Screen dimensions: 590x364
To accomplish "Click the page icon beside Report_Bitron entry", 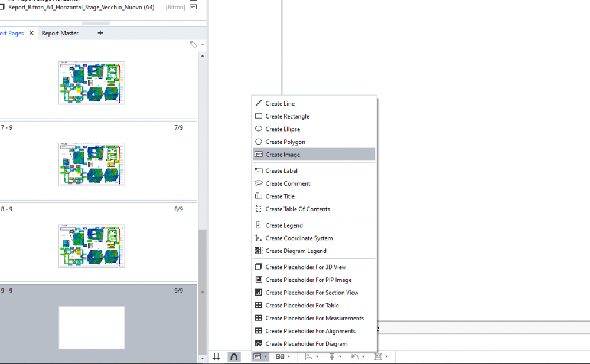I will pos(4,6).
